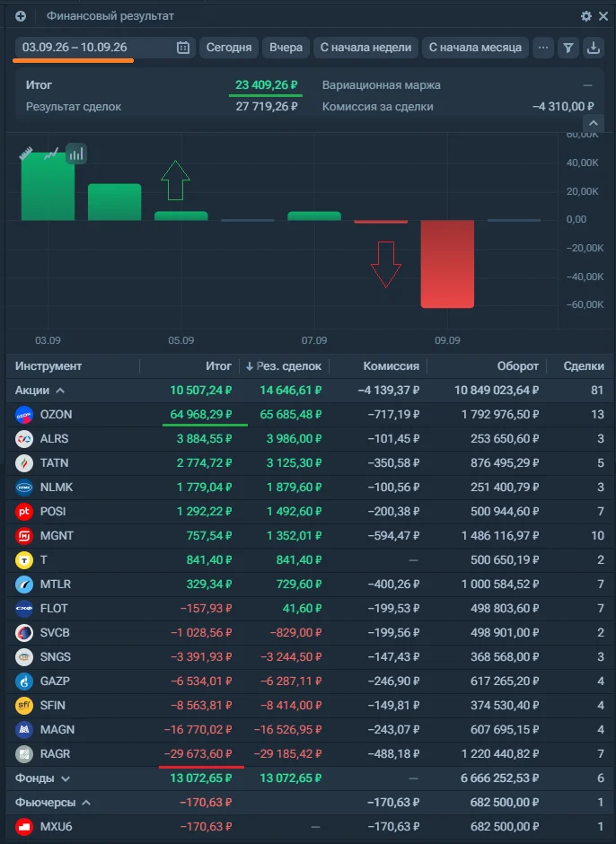Click the Вариационная маржа label
Screen dimensions: 616x844
pyautogui.click(x=382, y=85)
